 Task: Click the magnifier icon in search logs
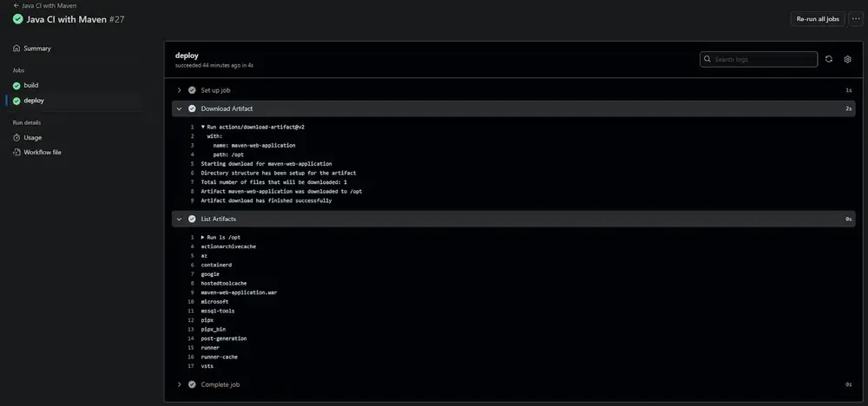coord(707,59)
